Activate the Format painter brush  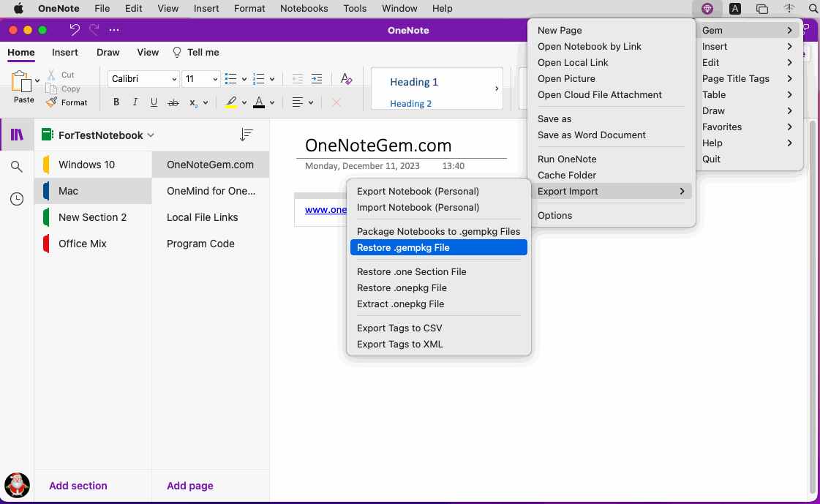click(x=51, y=102)
